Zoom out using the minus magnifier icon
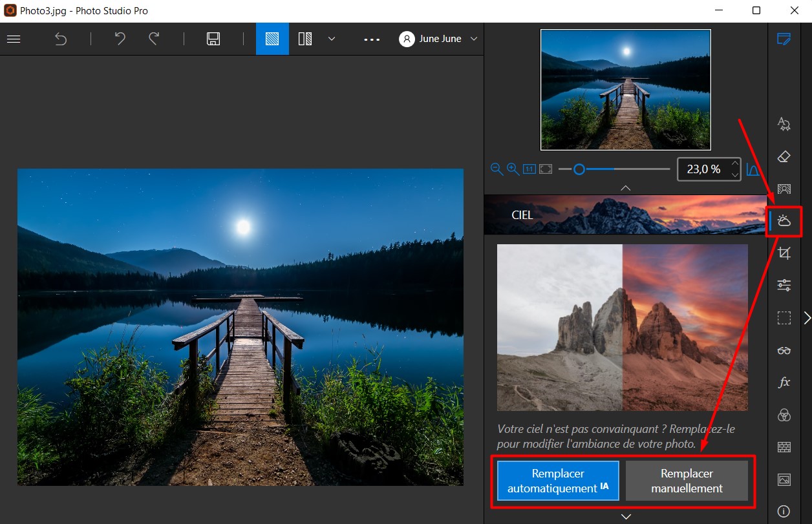Viewport: 812px width, 524px height. [x=497, y=169]
